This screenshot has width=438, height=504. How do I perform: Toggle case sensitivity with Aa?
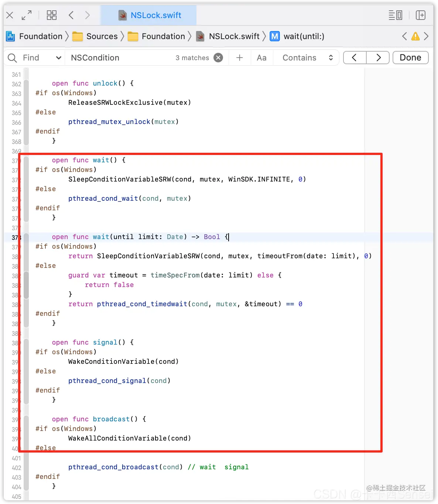[x=261, y=58]
